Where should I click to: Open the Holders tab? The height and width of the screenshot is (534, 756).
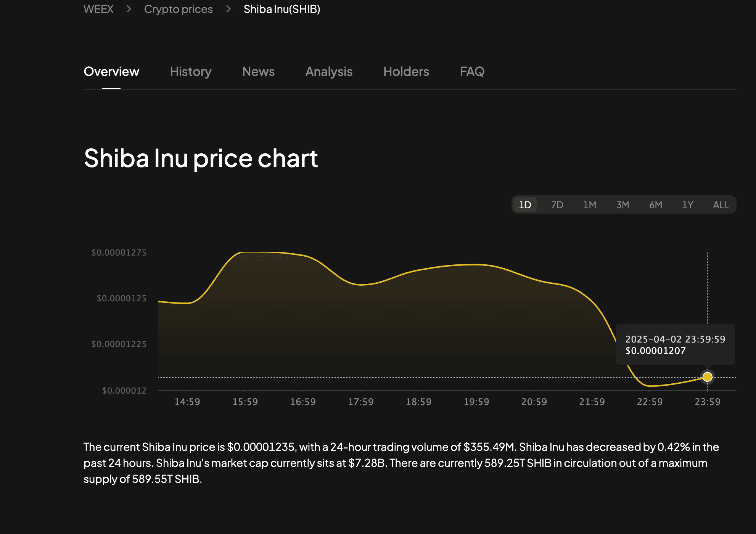[406, 72]
